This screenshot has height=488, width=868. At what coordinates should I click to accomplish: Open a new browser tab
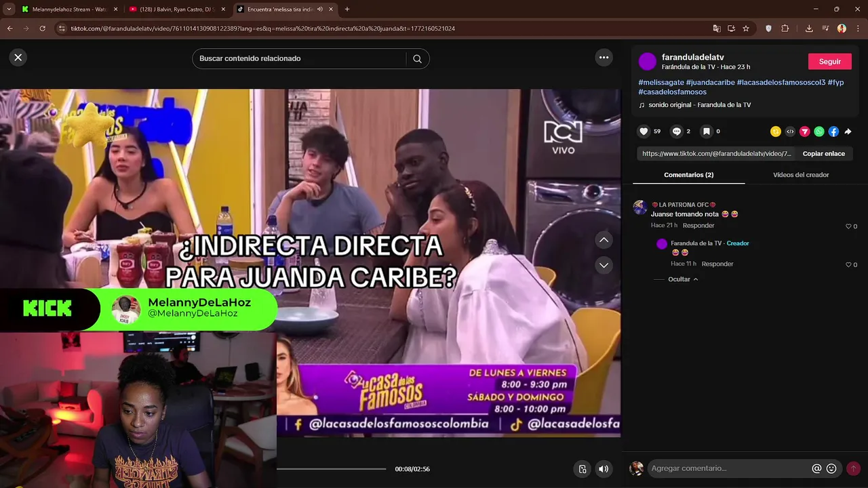[x=347, y=9]
